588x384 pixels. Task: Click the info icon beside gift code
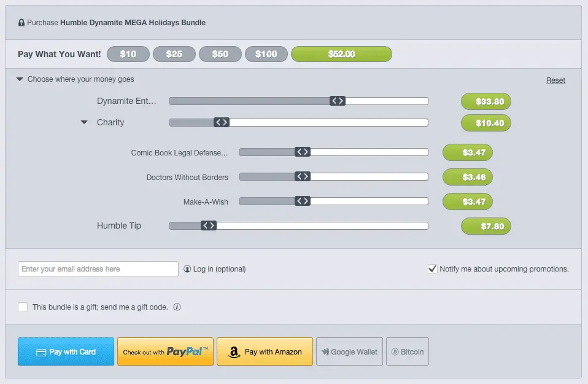[x=177, y=307]
